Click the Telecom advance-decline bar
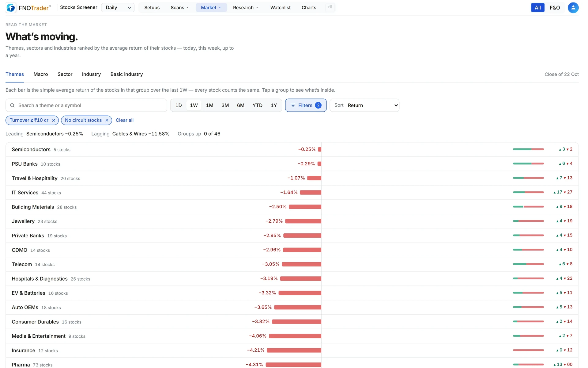The height and width of the screenshot is (368, 588). (528, 264)
